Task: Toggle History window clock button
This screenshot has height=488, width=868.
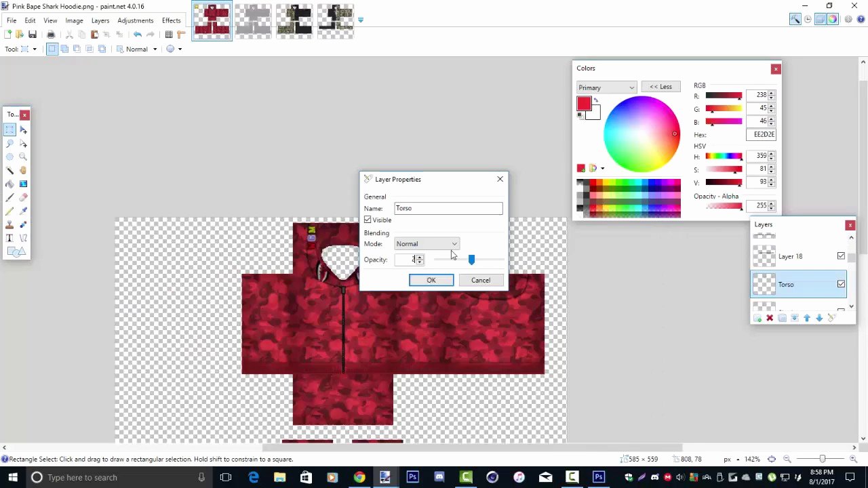Action: coord(808,20)
